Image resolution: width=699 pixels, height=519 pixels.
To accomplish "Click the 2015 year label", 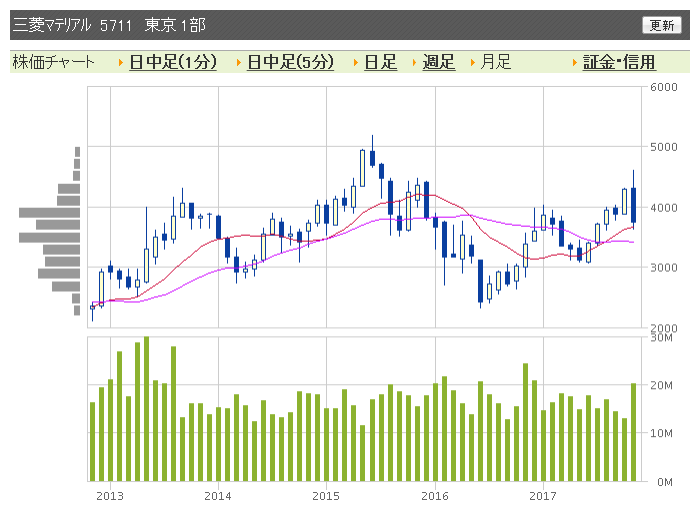I will click(326, 496).
